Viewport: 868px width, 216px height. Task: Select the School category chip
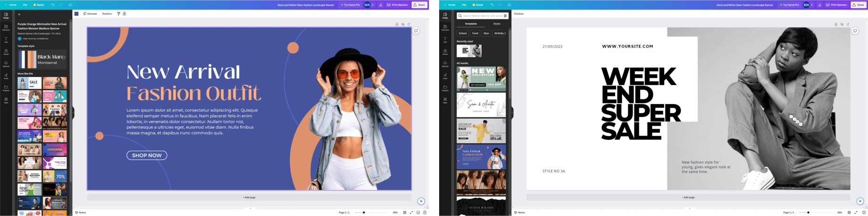[463, 33]
